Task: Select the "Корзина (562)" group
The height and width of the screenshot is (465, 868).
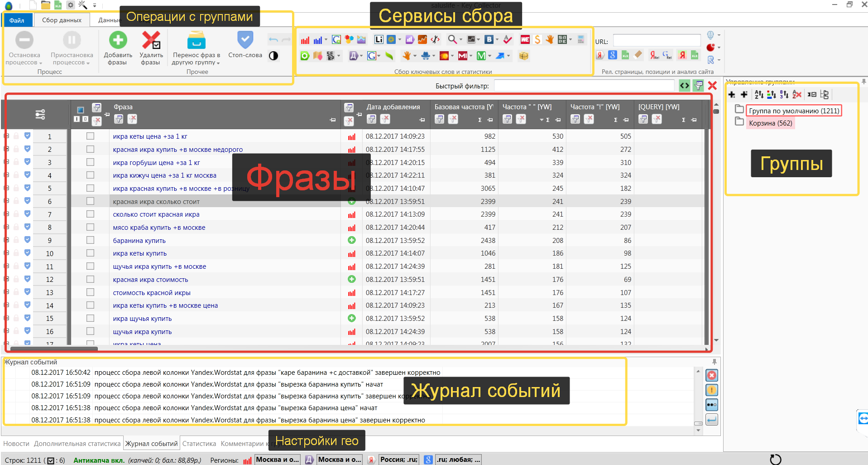Action: 770,123
